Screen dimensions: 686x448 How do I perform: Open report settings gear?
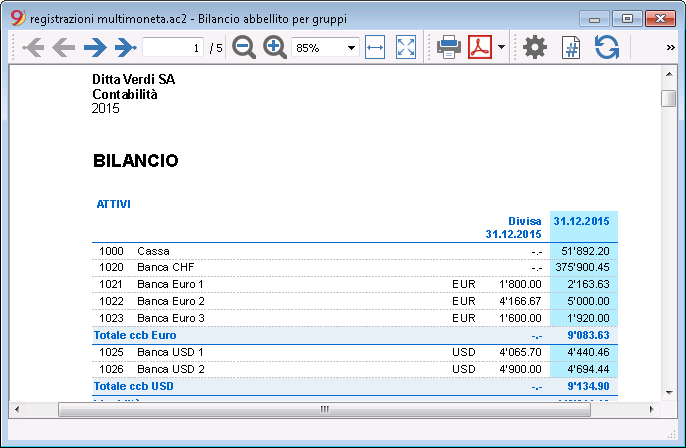pyautogui.click(x=535, y=47)
